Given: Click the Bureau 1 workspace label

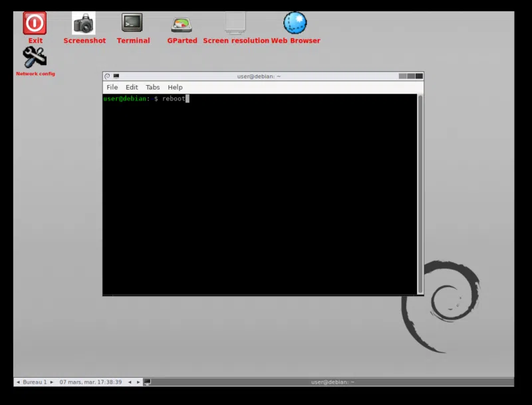Looking at the screenshot, I should 35,382.
